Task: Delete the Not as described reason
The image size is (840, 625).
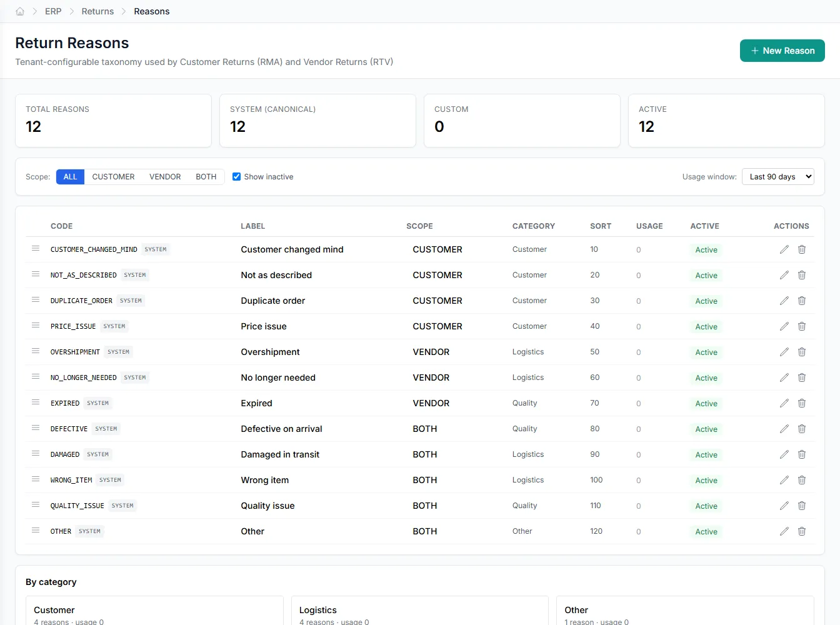Action: pyautogui.click(x=802, y=275)
